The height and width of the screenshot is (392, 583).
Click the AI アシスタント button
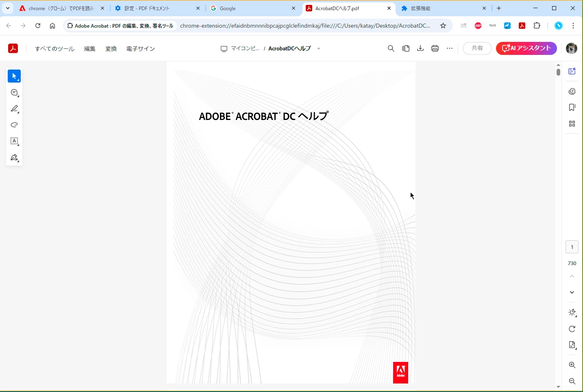tap(526, 48)
